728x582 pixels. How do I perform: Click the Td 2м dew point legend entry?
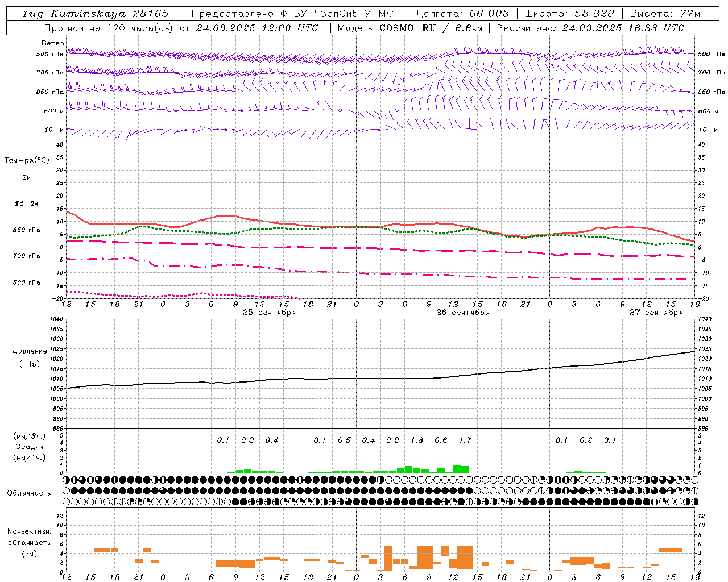click(27, 203)
